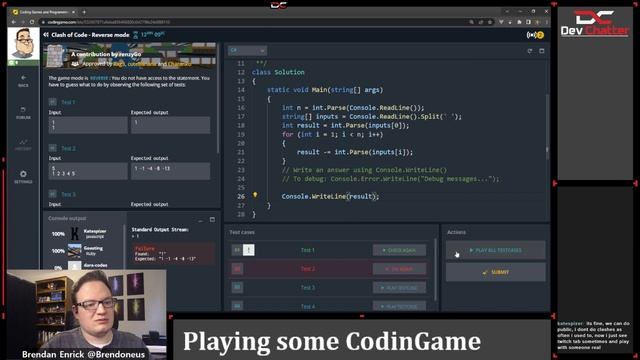Reset code with the editor refresh icon
Viewport: 640px width, 360px height.
pos(529,51)
